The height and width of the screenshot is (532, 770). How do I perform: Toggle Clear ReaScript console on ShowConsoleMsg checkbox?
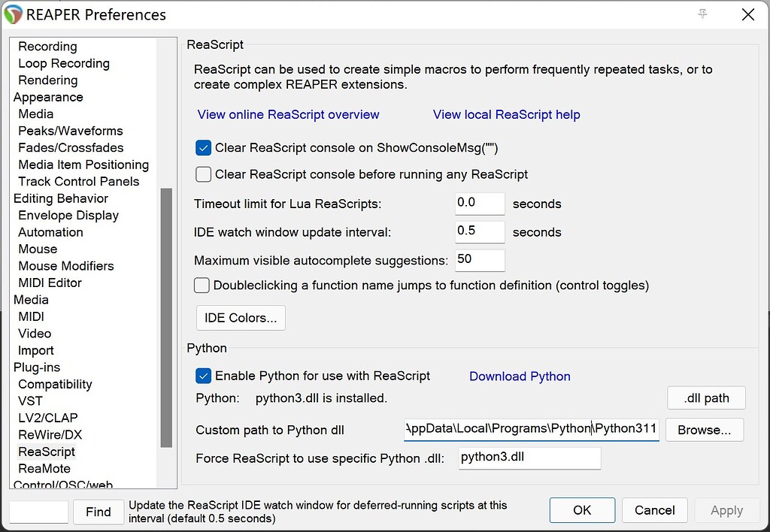click(203, 148)
